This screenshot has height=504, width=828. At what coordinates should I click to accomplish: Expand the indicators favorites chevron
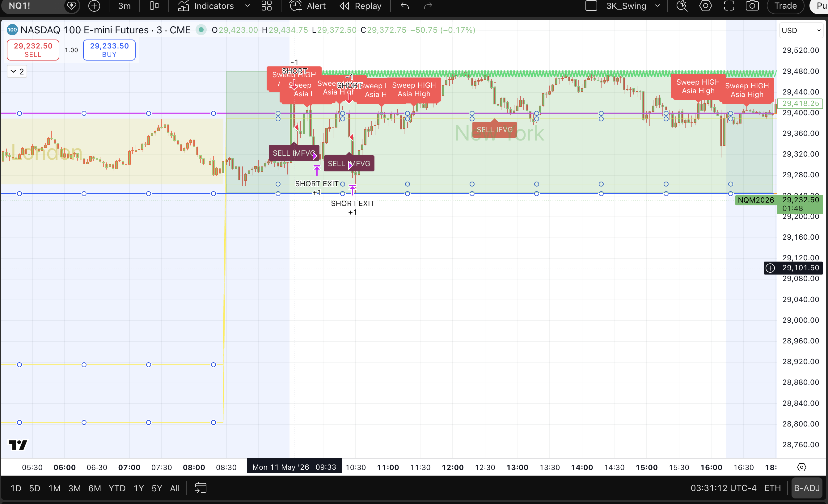[247, 6]
